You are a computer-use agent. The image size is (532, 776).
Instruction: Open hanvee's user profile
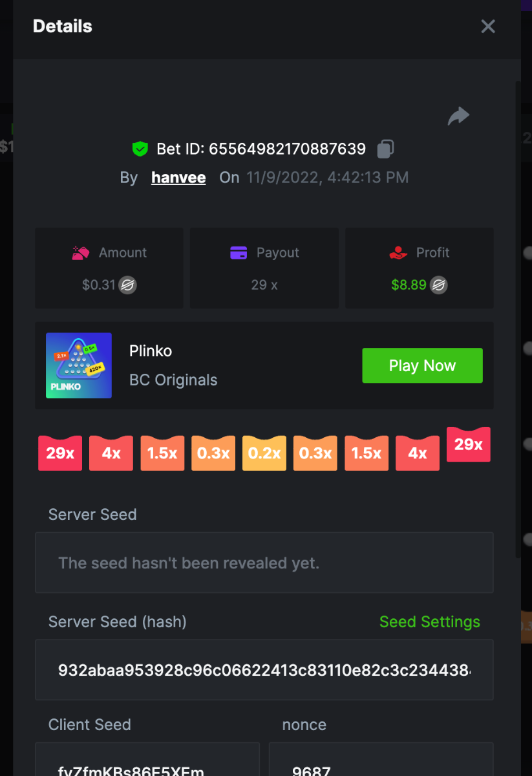178,177
